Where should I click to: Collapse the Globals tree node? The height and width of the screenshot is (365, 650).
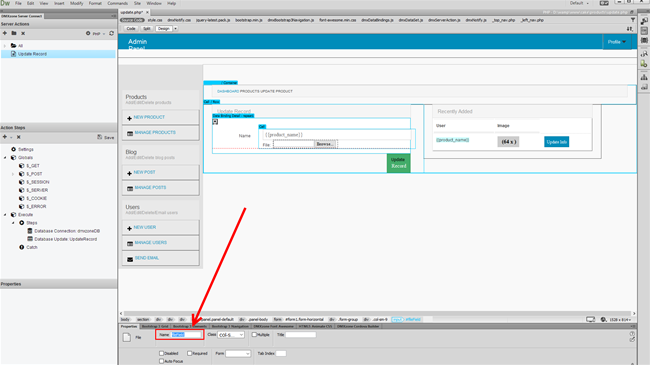coord(5,158)
